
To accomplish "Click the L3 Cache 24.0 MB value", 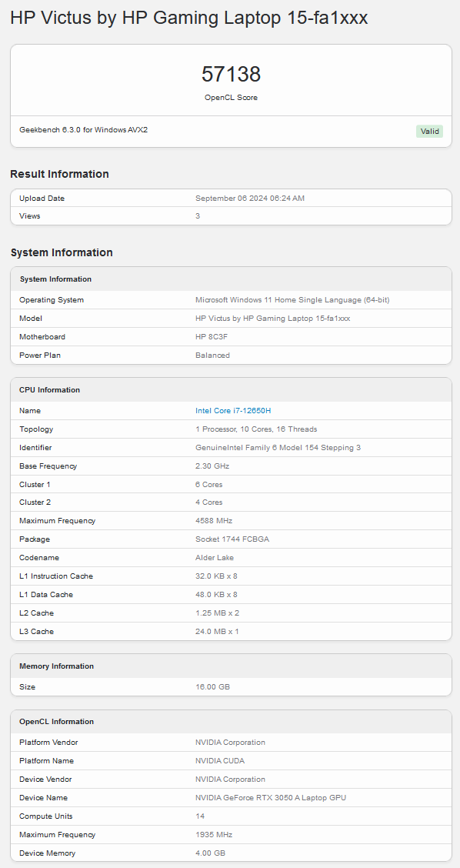I will click(217, 631).
